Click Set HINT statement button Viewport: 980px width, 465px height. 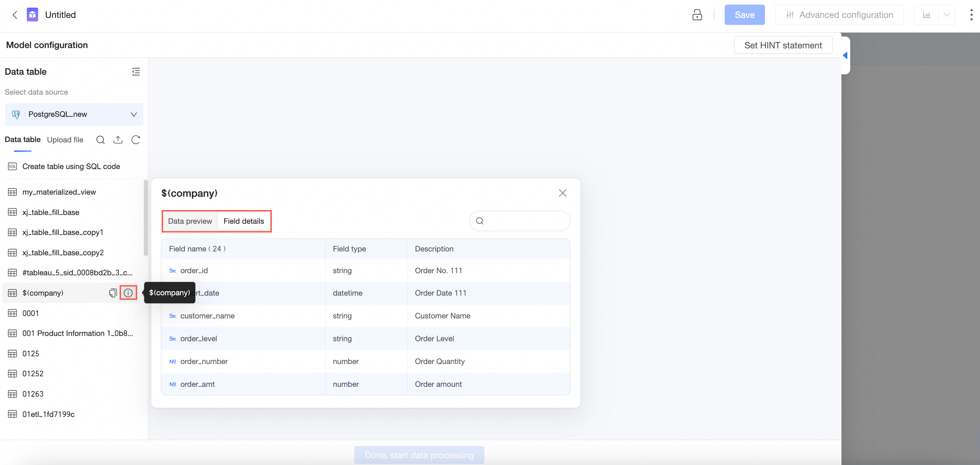click(x=783, y=45)
